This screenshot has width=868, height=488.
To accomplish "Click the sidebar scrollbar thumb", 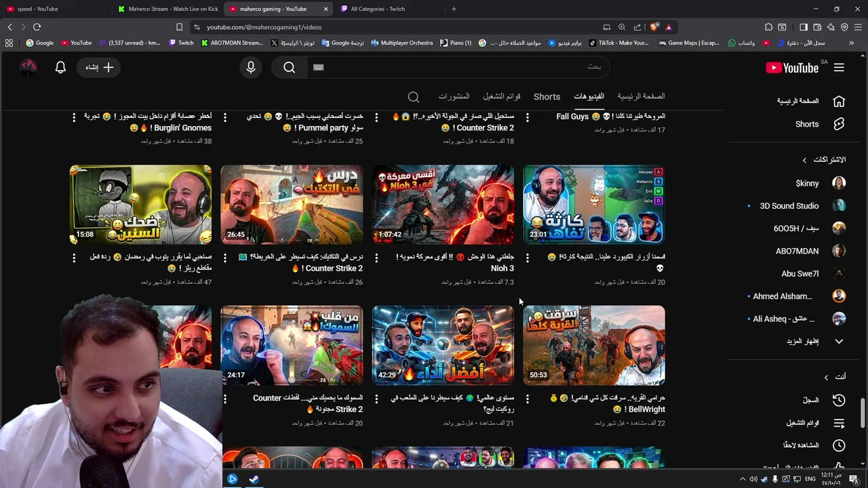I will (x=863, y=413).
